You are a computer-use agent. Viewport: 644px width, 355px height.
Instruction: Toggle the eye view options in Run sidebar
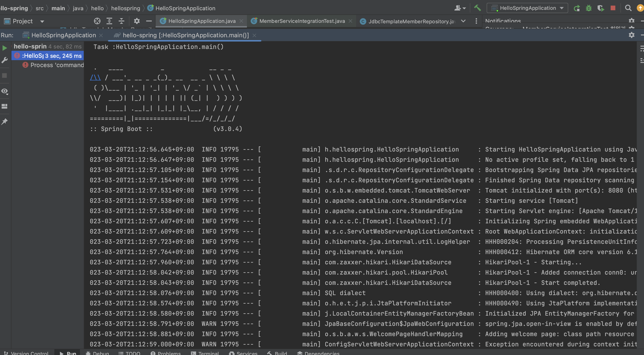(4, 92)
